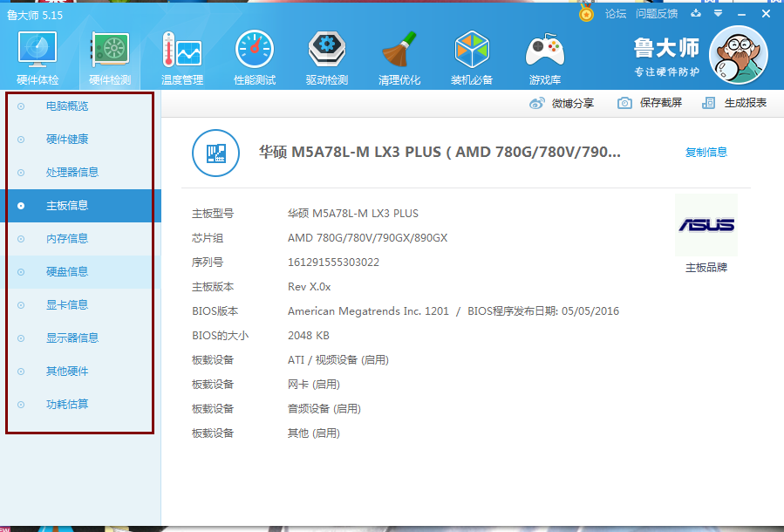Click the gold medal icon in title bar
The image size is (784, 532).
586,13
